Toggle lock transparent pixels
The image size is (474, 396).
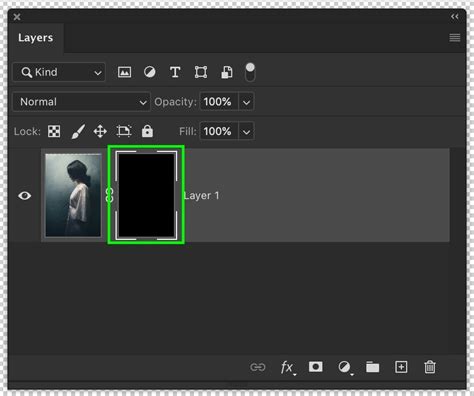(x=54, y=131)
